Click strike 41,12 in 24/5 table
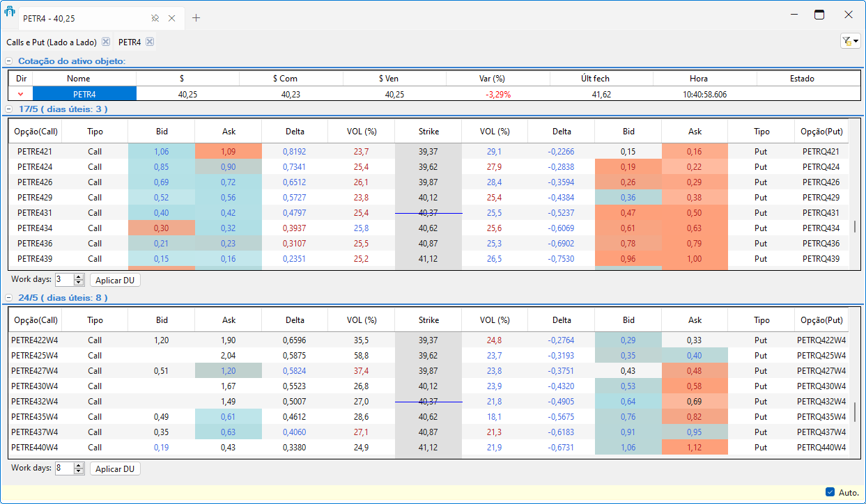This screenshot has width=866, height=504. pyautogui.click(x=428, y=448)
